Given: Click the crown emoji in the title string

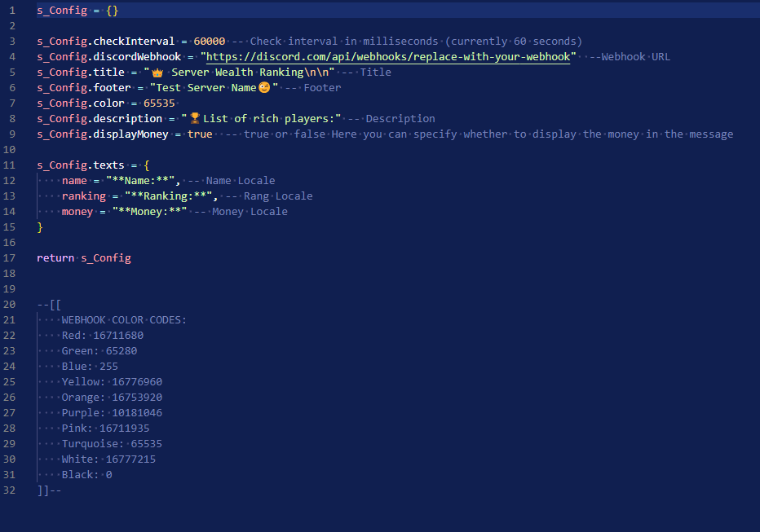Looking at the screenshot, I should coord(158,73).
